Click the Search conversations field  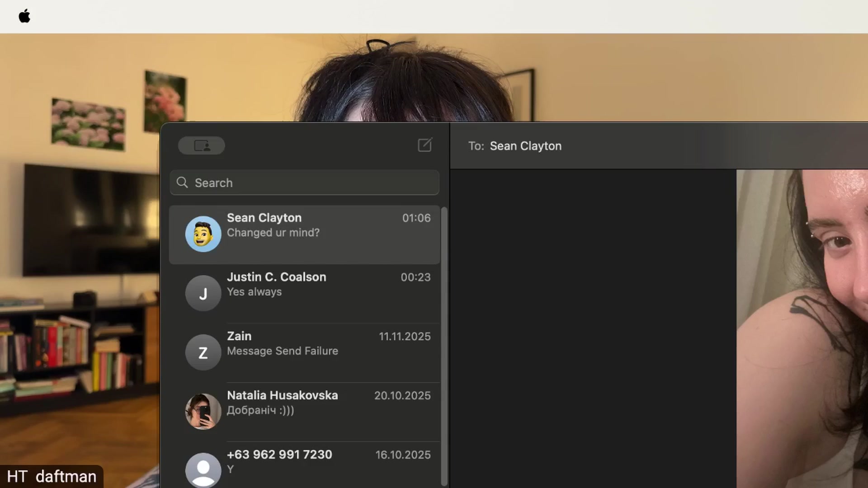point(304,183)
